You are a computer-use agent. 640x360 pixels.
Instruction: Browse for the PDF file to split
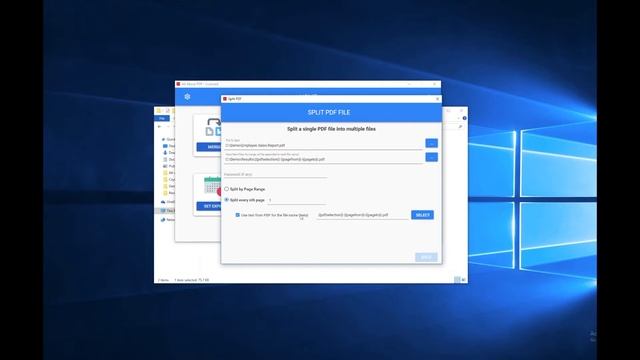point(431,143)
